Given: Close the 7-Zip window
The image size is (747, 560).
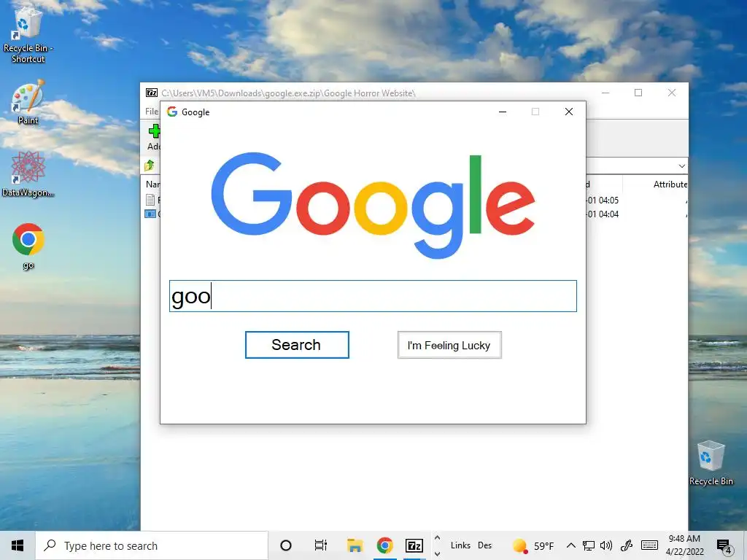Looking at the screenshot, I should click(x=672, y=93).
